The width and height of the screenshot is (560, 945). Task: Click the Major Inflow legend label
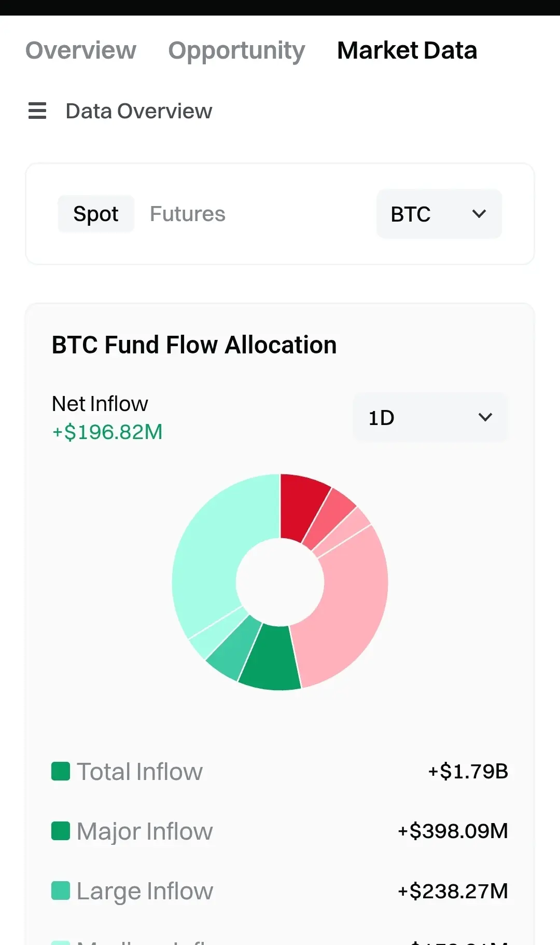coord(145,831)
